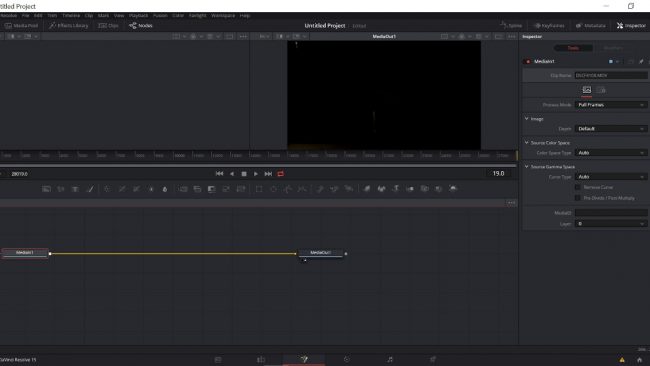Image resolution: width=650 pixels, height=366 pixels.
Task: Add an Image Plane 3D node
Action: (367, 189)
